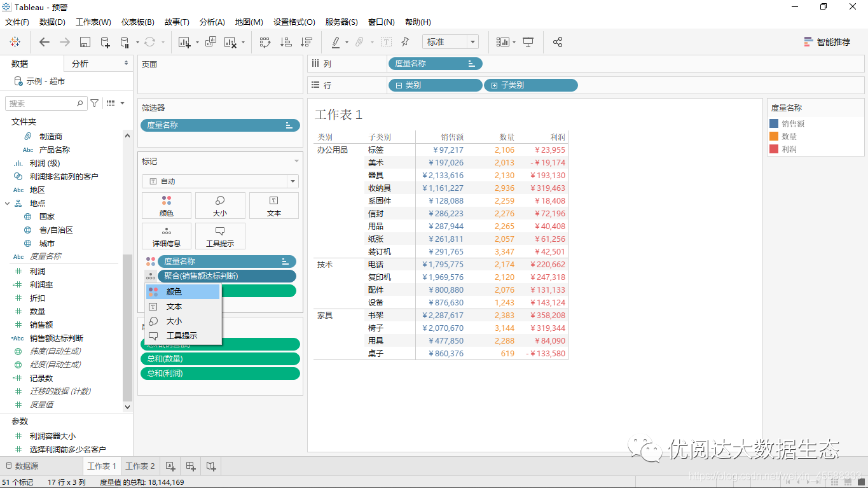
Task: Open the 分析 pane tab dropdown arrows
Action: coord(126,64)
